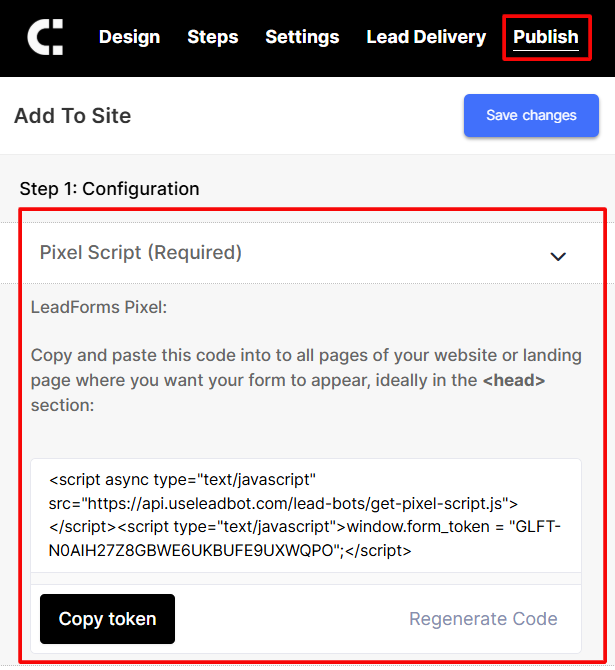
Task: Switch to the Steps tab
Action: click(x=213, y=37)
